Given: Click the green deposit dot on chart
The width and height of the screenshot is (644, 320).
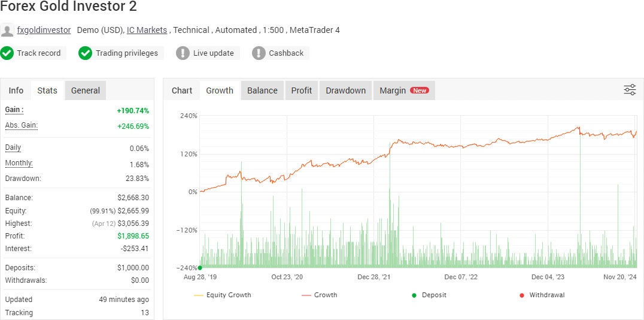Looking at the screenshot, I should [x=200, y=268].
